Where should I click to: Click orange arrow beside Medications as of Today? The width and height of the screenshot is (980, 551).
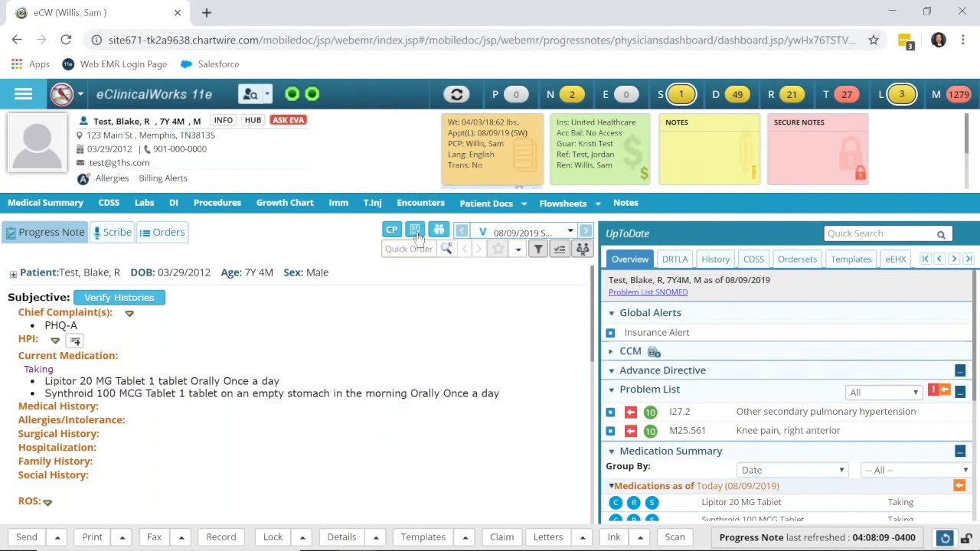click(x=959, y=486)
